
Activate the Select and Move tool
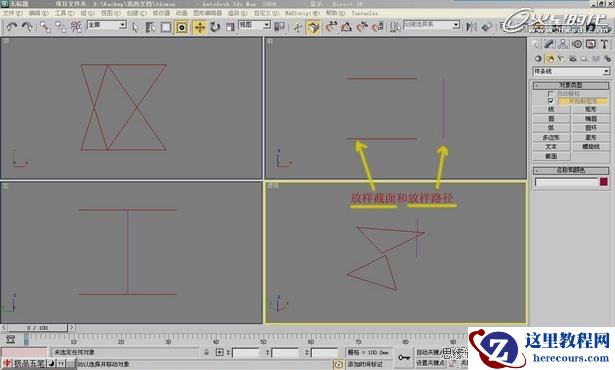[200, 27]
